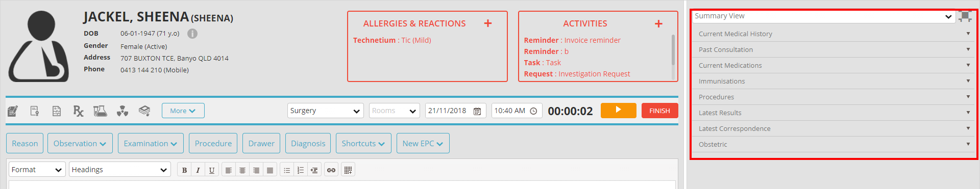Open the Shortcuts menu

click(x=363, y=144)
